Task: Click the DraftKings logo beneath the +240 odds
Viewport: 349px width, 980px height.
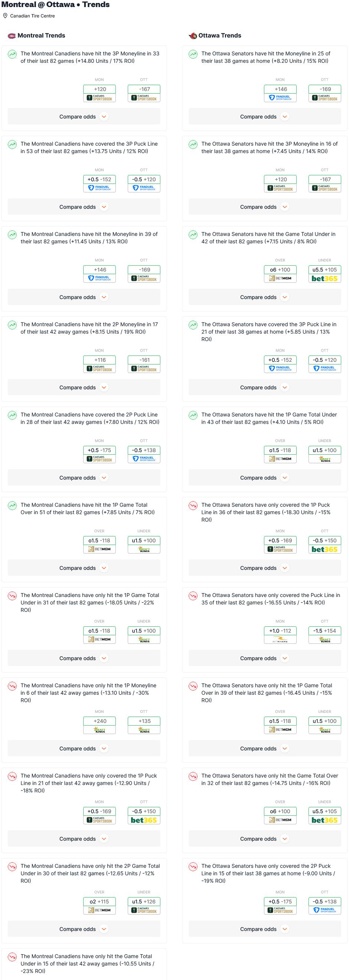Action: click(x=100, y=730)
